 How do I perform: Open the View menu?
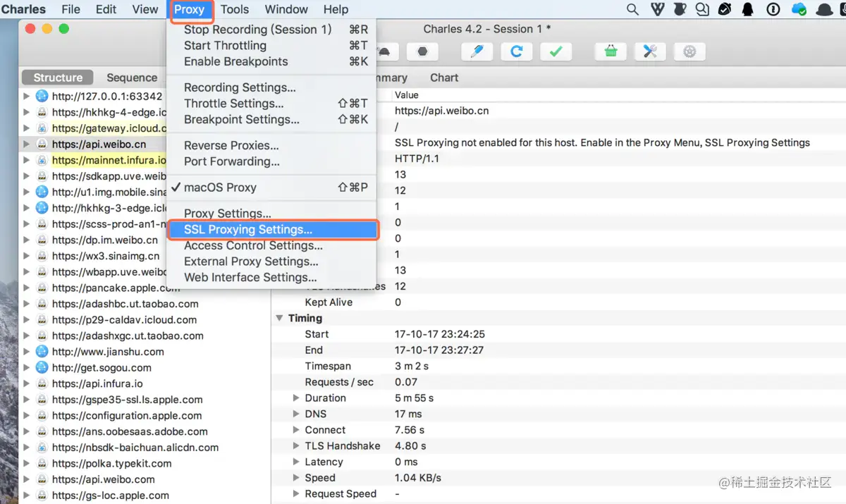tap(145, 9)
